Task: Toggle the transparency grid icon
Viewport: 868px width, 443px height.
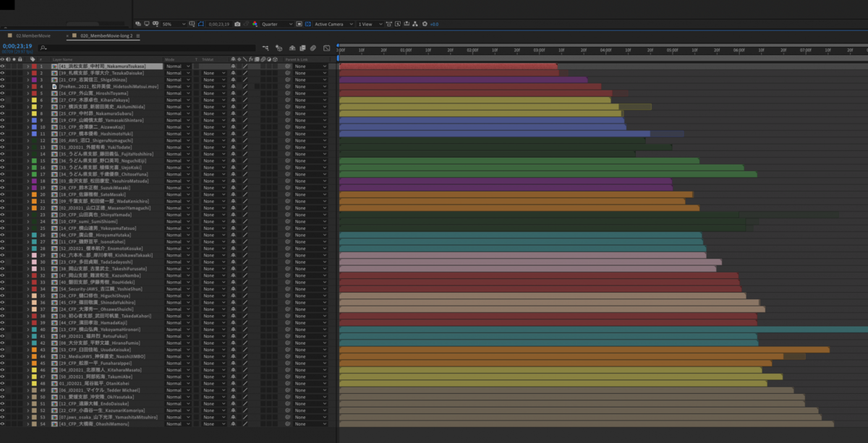Action: [x=308, y=24]
